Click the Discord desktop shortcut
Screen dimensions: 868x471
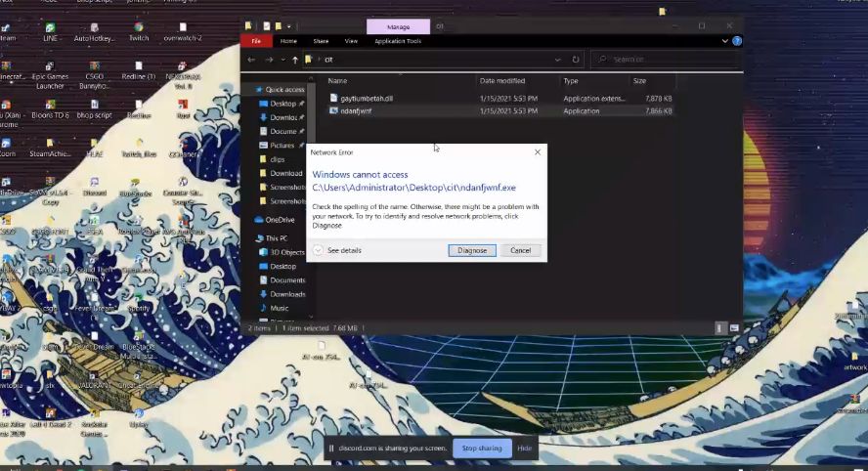click(94, 187)
